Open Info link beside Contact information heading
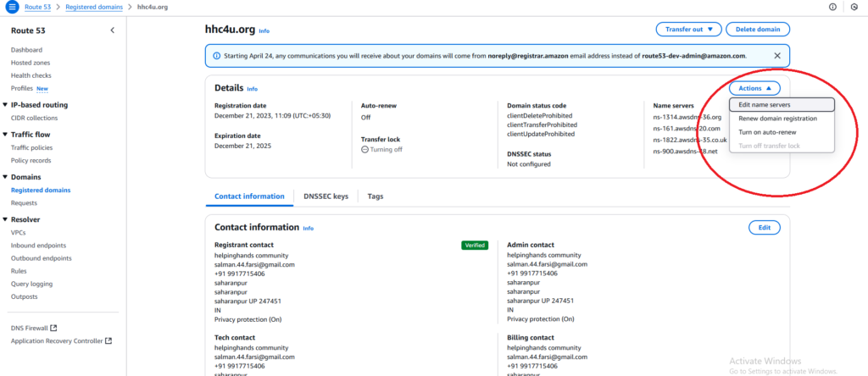 click(308, 229)
